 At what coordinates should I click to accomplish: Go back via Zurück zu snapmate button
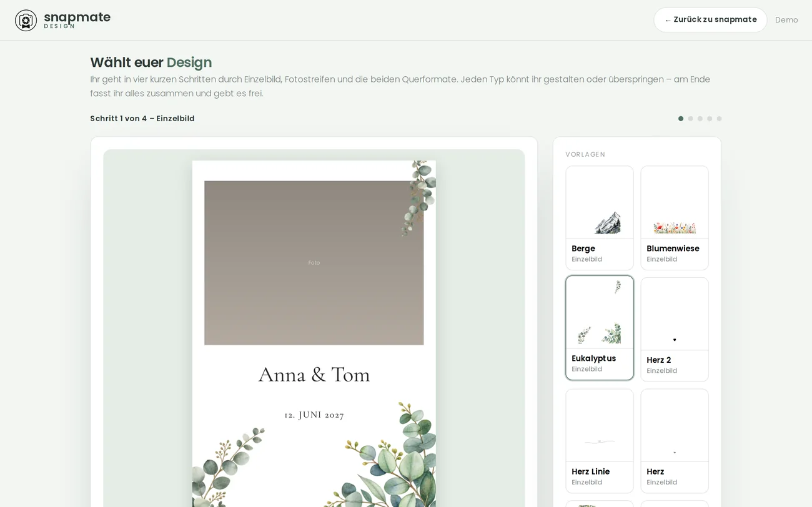tap(710, 20)
